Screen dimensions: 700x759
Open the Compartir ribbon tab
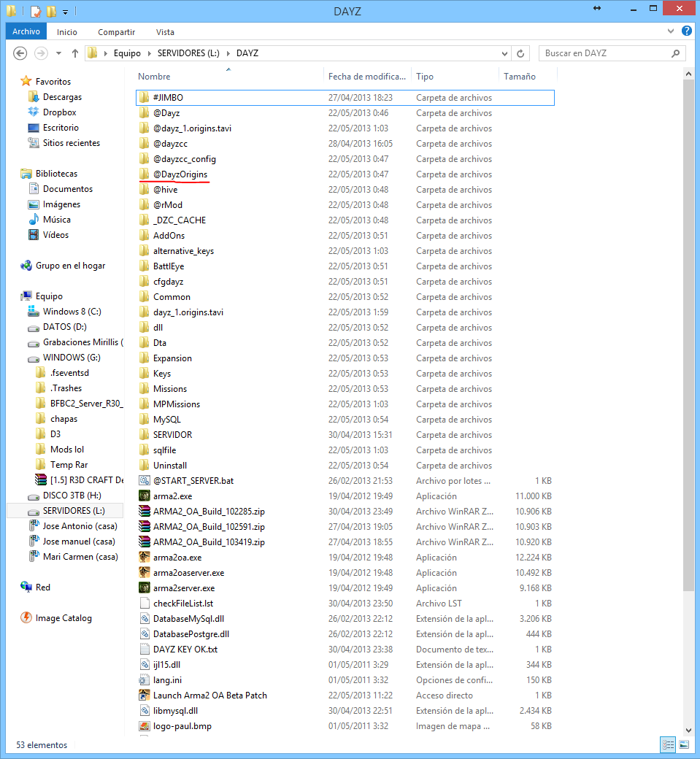click(x=116, y=32)
